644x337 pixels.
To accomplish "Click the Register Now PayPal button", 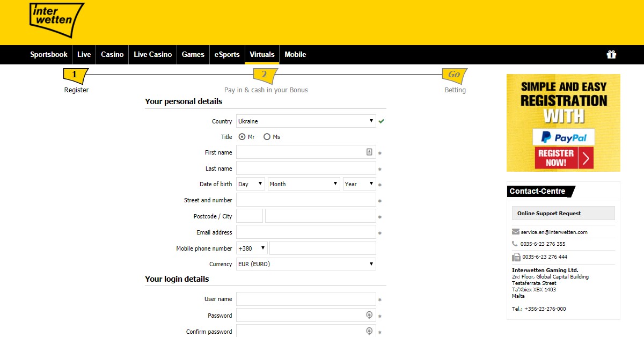I will pyautogui.click(x=564, y=158).
